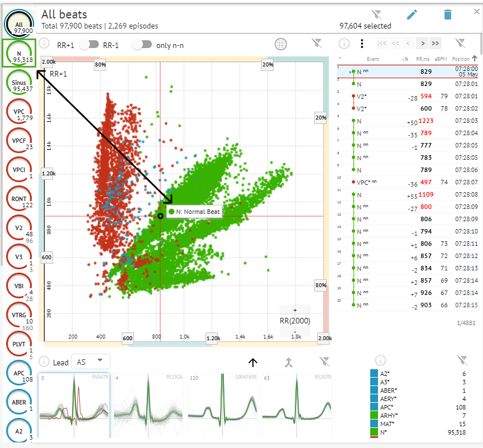
Task: Open the Lead AS dropdown
Action: [90, 362]
